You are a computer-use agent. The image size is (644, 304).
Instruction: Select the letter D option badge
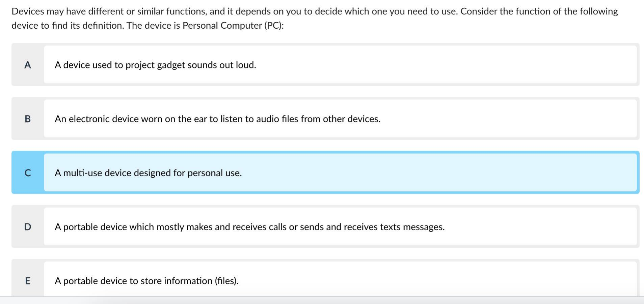[x=28, y=227]
